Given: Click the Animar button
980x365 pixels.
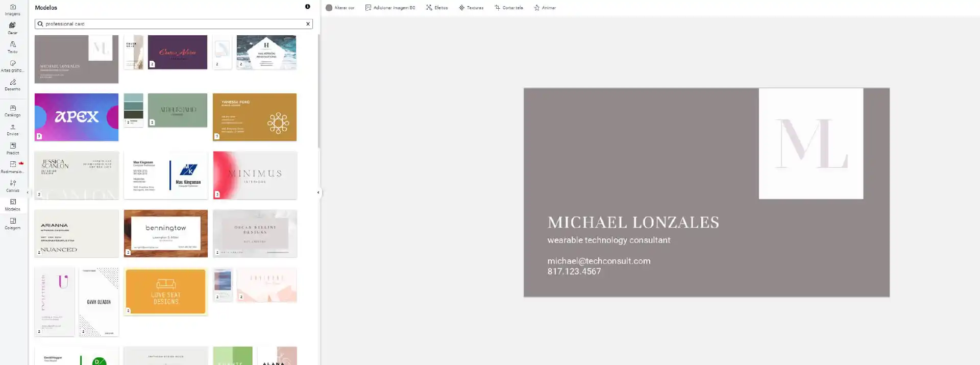Looking at the screenshot, I should coord(545,8).
